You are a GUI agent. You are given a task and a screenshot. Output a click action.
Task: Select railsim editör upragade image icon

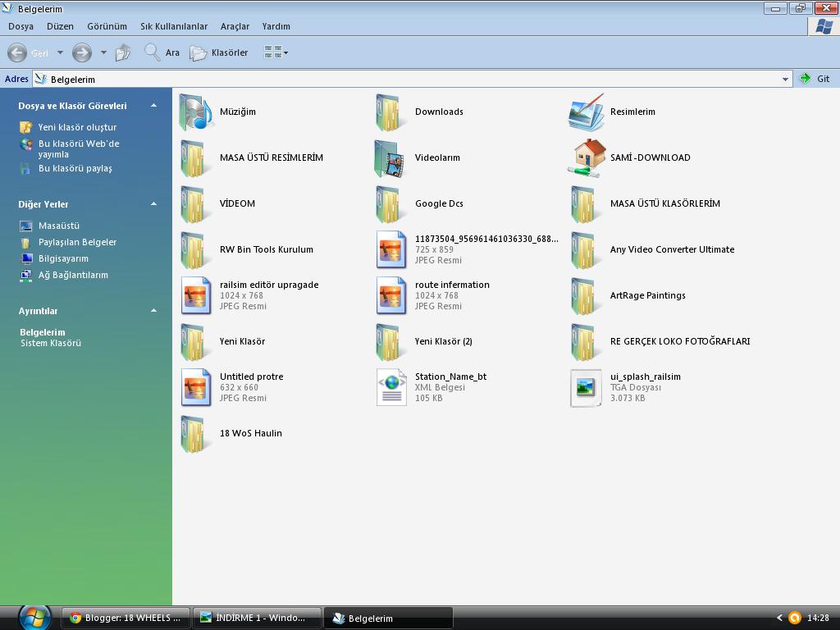(x=196, y=295)
